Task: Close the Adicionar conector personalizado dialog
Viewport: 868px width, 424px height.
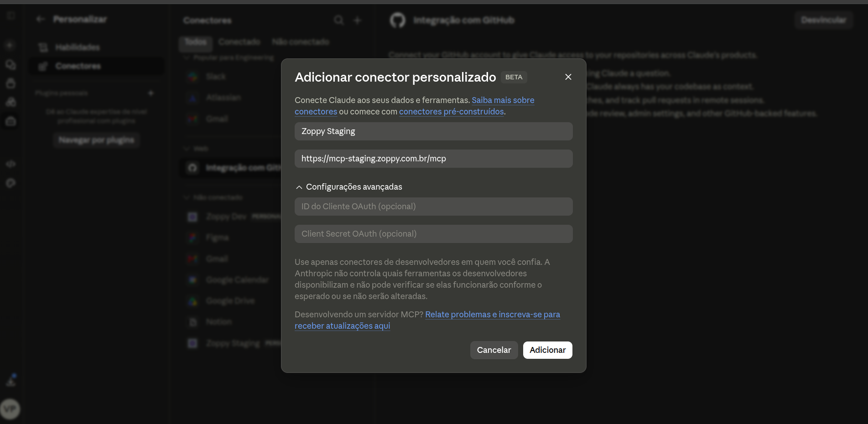Action: (568, 77)
